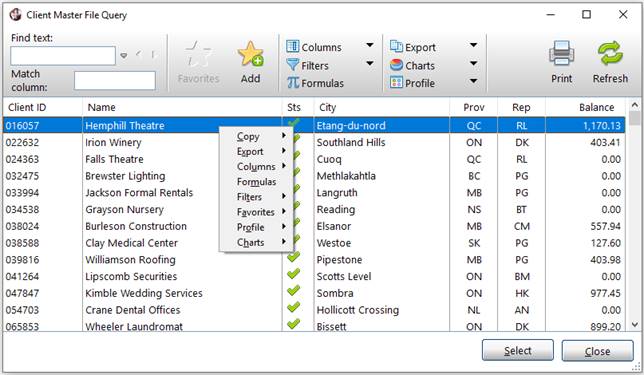Click the Add favorite star icon
This screenshot has width=644, height=375.
pyautogui.click(x=250, y=54)
